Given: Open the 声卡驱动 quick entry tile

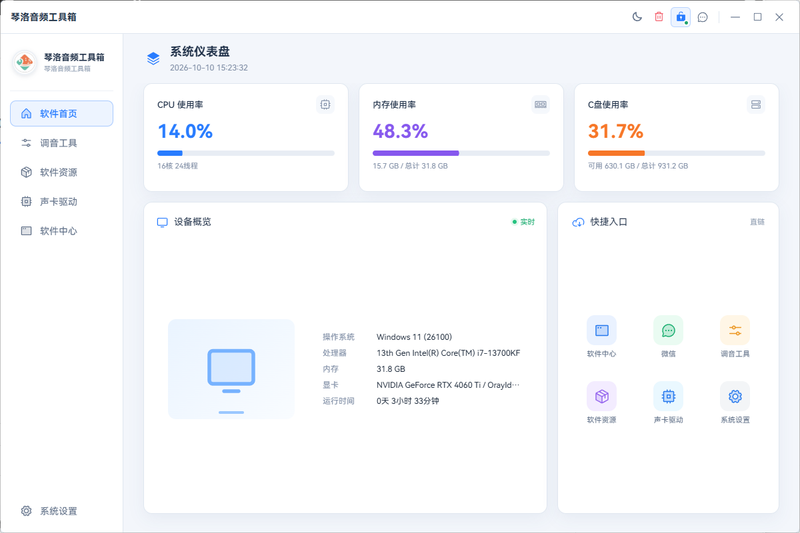Looking at the screenshot, I should [668, 403].
